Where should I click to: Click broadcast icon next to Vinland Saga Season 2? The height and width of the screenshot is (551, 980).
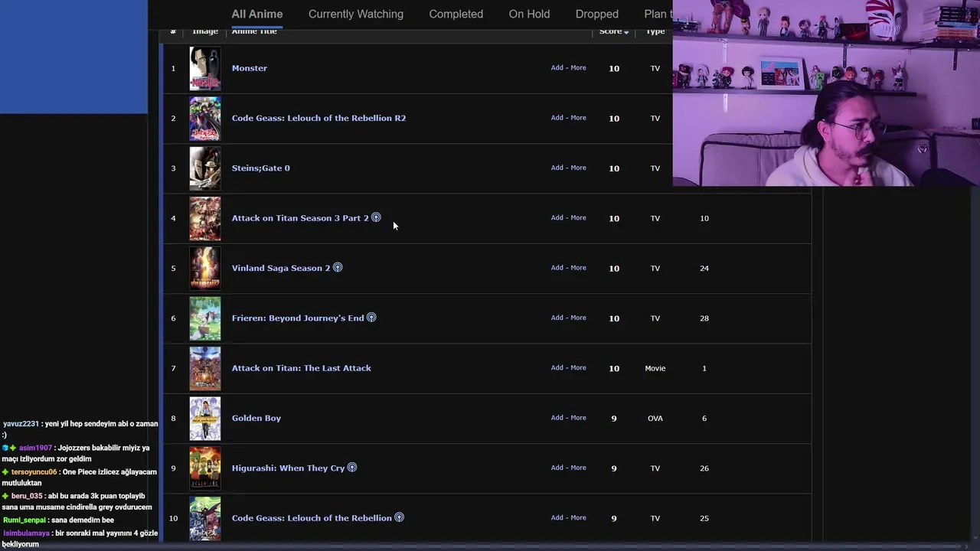coord(338,268)
